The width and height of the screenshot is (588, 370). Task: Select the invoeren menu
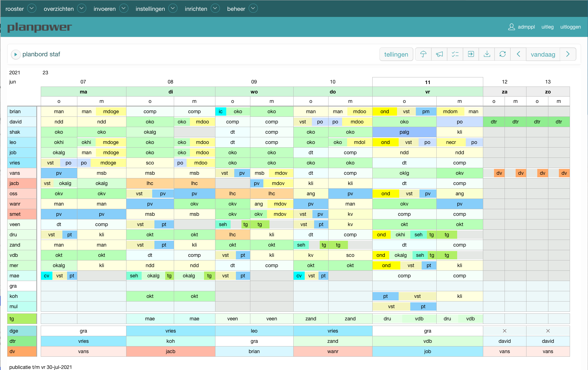tap(105, 9)
